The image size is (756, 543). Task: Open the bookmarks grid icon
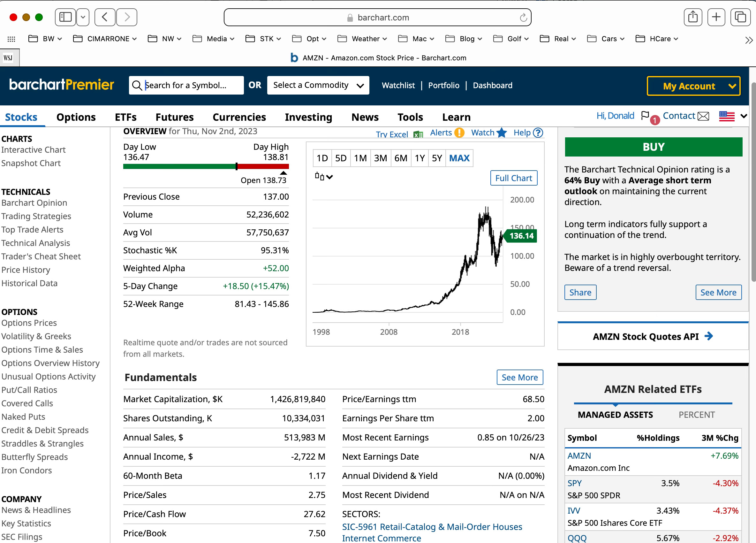pos(11,39)
